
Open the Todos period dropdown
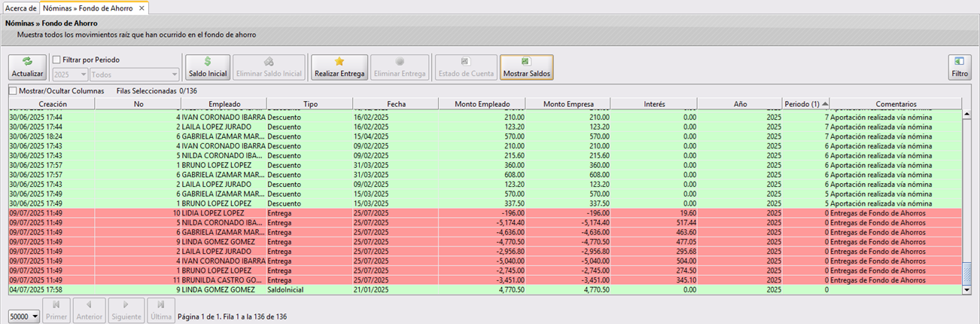[x=135, y=74]
